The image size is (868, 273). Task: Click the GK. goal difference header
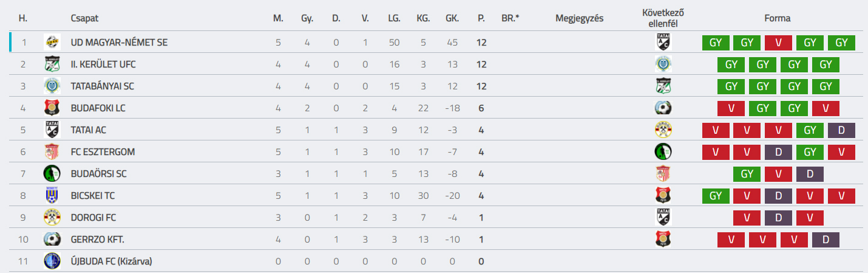pos(452,18)
